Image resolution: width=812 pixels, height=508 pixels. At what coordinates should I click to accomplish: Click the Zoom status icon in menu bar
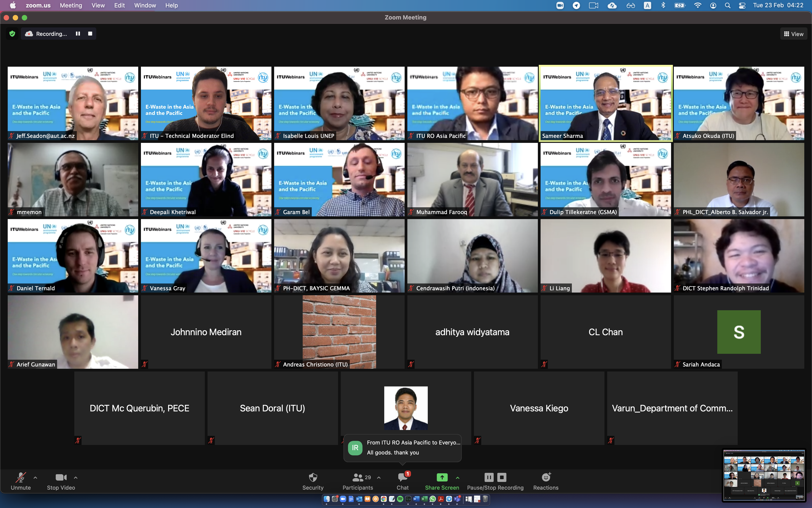click(x=560, y=5)
